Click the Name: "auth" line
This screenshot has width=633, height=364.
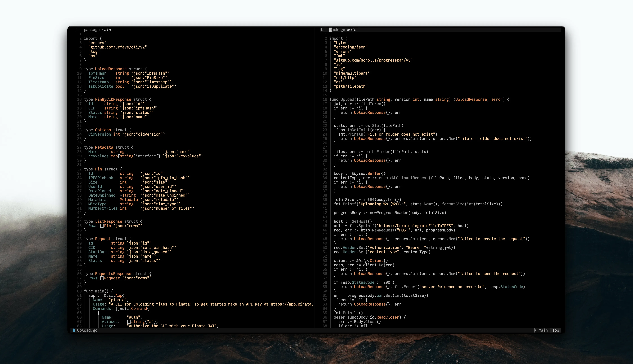coord(122,317)
